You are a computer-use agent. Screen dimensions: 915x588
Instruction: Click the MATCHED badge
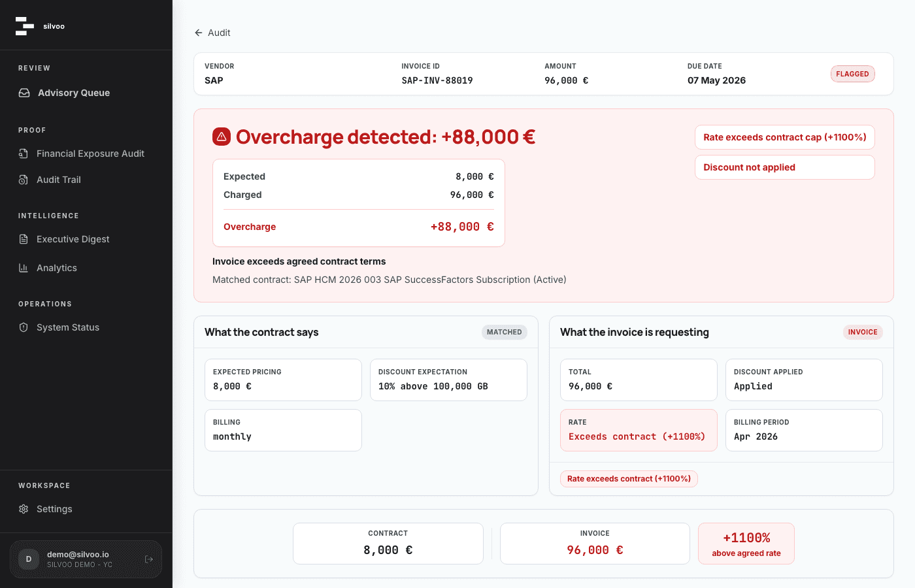(x=505, y=332)
